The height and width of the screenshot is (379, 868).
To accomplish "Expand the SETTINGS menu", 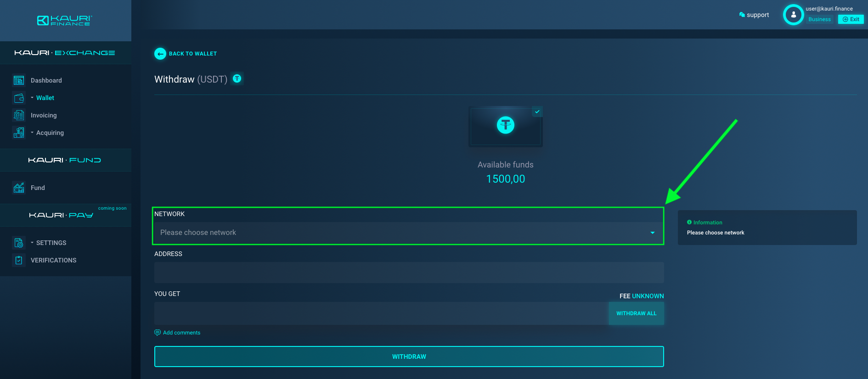I will tap(51, 243).
